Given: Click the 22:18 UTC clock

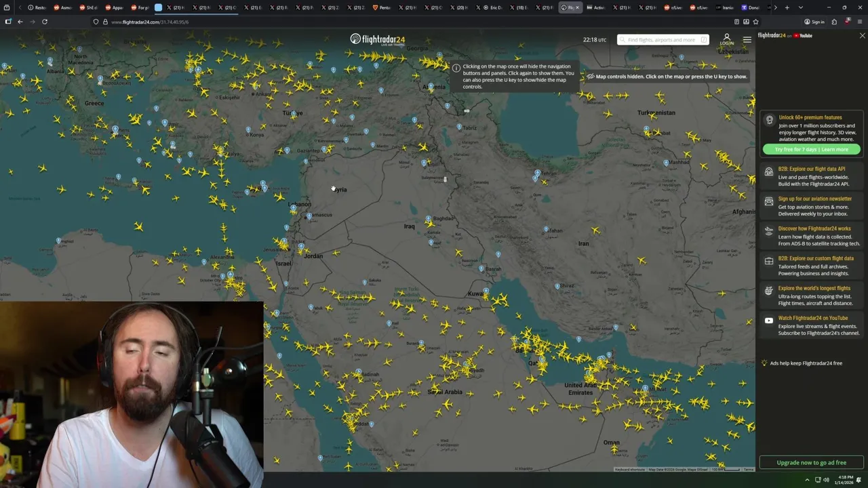Looking at the screenshot, I should tap(595, 40).
